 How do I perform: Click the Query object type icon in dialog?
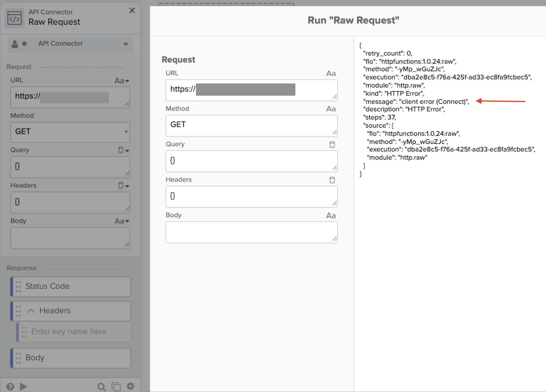[332, 145]
